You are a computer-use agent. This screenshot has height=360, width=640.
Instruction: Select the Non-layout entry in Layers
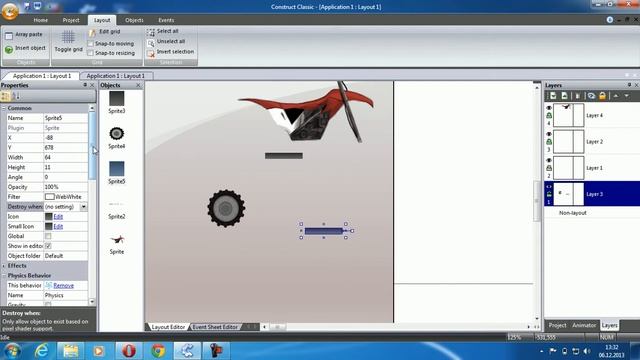coord(573,213)
